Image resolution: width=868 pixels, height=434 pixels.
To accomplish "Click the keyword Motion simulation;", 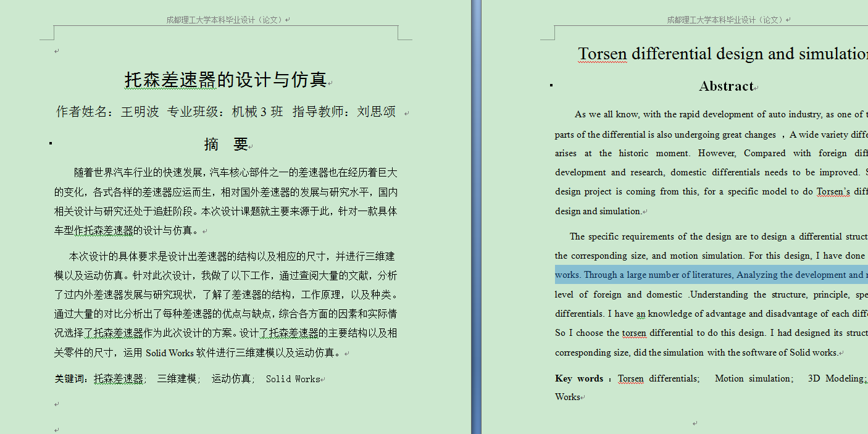I will coord(754,378).
